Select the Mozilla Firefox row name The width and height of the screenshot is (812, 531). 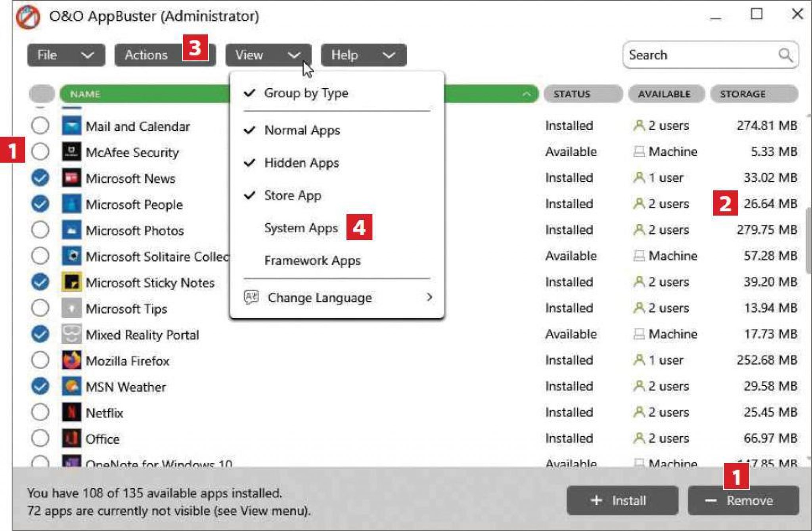pos(127,361)
